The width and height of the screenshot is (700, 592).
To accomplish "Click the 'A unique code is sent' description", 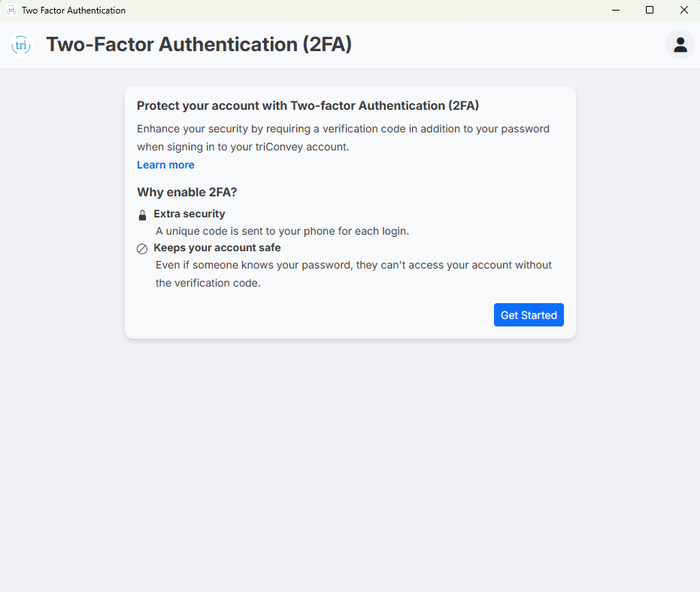I will pos(282,231).
